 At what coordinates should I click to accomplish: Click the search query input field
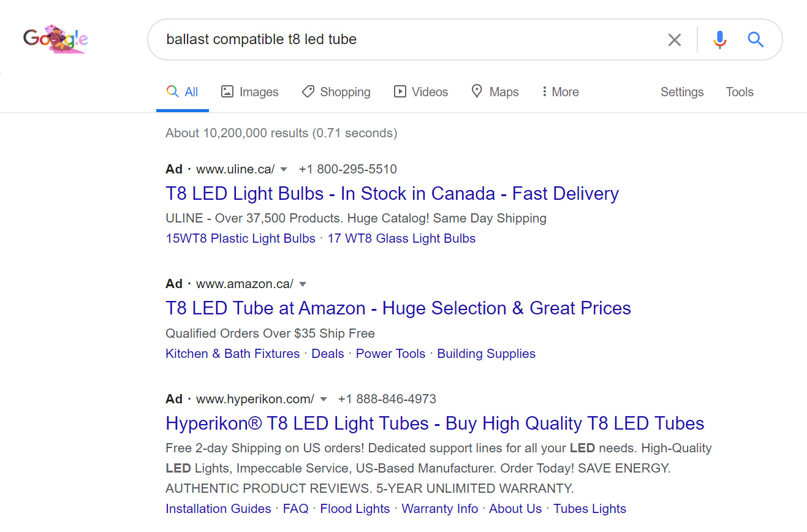point(411,40)
